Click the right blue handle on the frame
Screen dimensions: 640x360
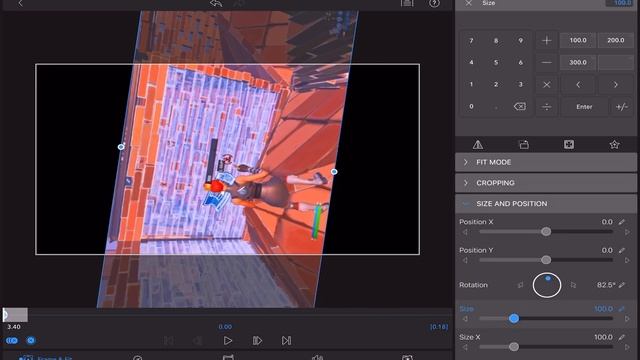[x=334, y=172]
